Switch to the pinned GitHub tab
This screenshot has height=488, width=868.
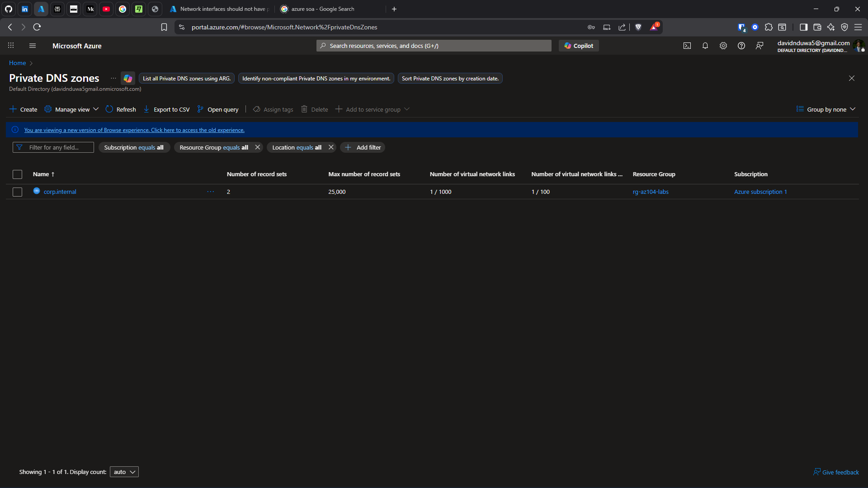tap(9, 9)
